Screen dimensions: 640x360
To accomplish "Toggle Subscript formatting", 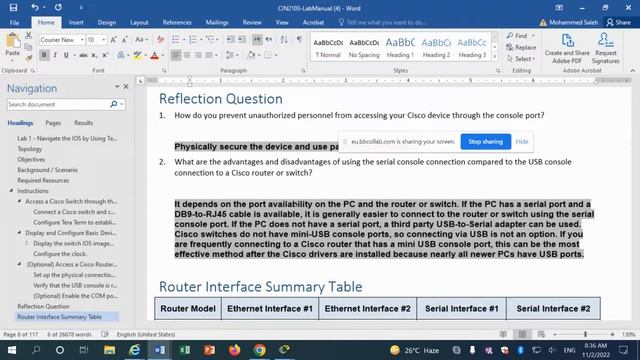I will [x=94, y=55].
